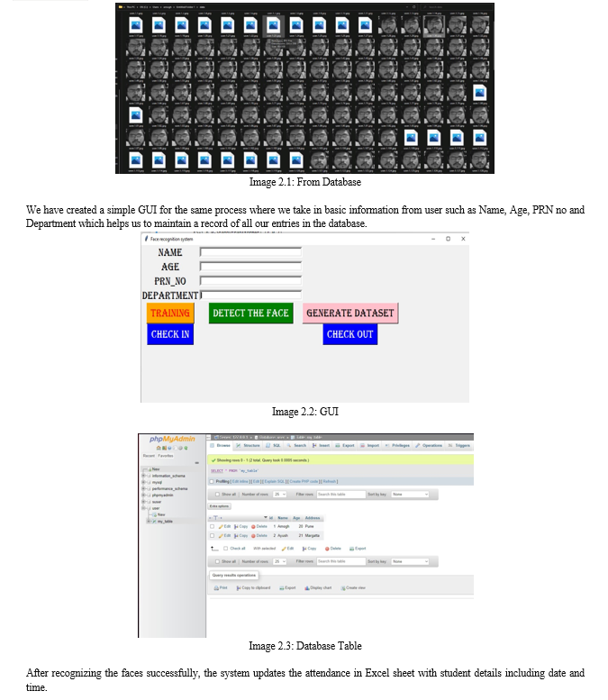Open the Import tab

369,446
